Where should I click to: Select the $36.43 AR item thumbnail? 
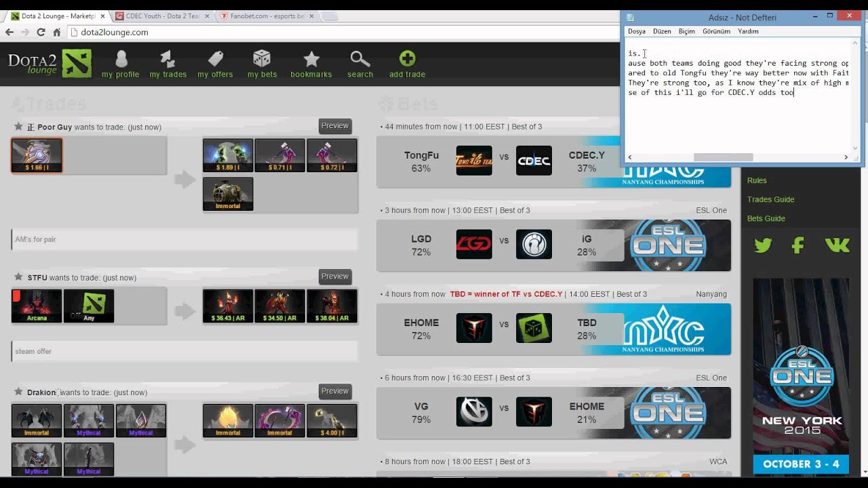tap(228, 306)
